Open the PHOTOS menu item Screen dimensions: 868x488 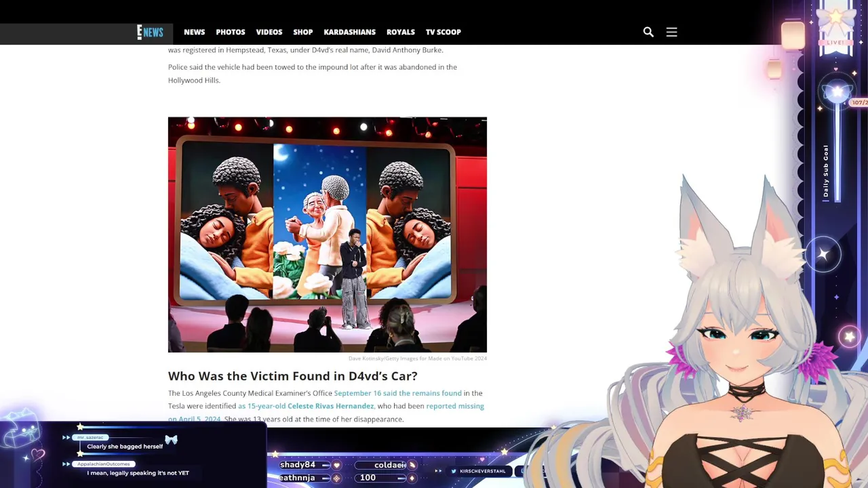click(x=231, y=32)
